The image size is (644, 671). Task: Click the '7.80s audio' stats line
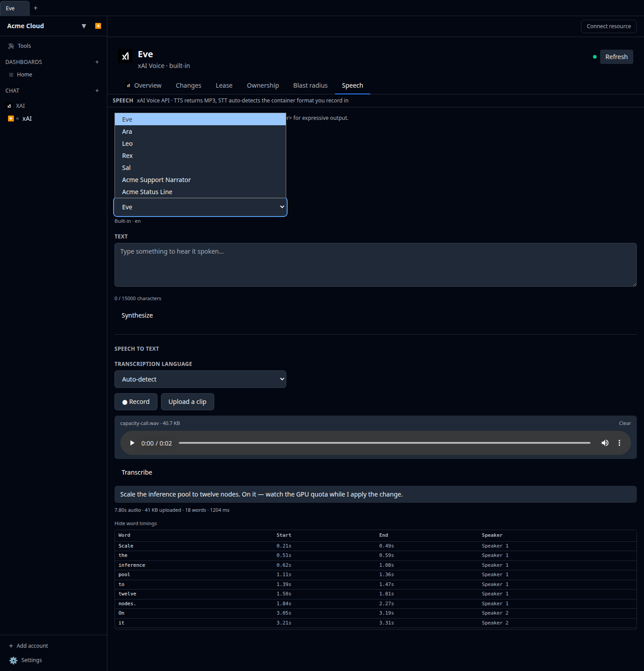pyautogui.click(x=172, y=510)
